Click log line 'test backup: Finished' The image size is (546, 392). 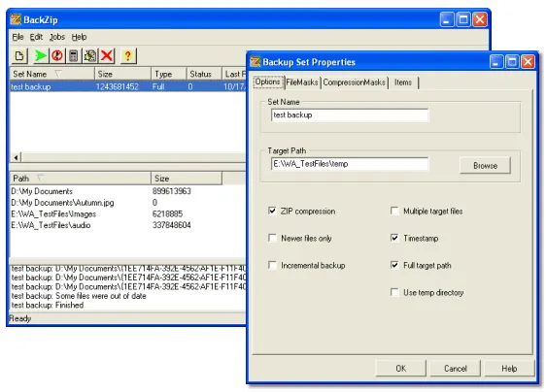(48, 305)
